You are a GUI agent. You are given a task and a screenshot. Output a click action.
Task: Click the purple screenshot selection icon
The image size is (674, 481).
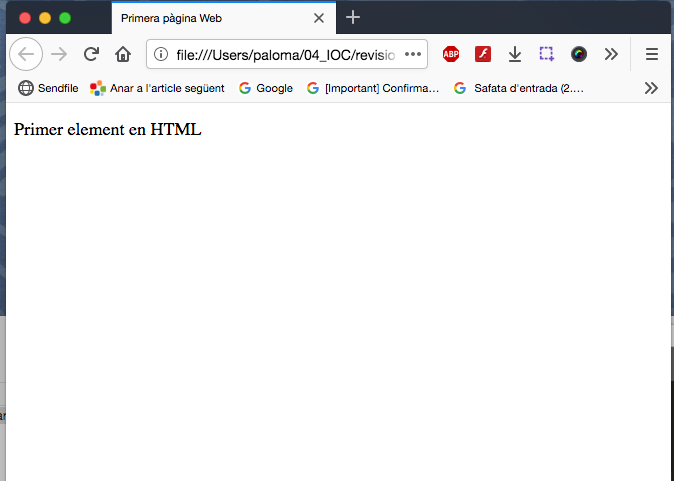click(x=547, y=54)
